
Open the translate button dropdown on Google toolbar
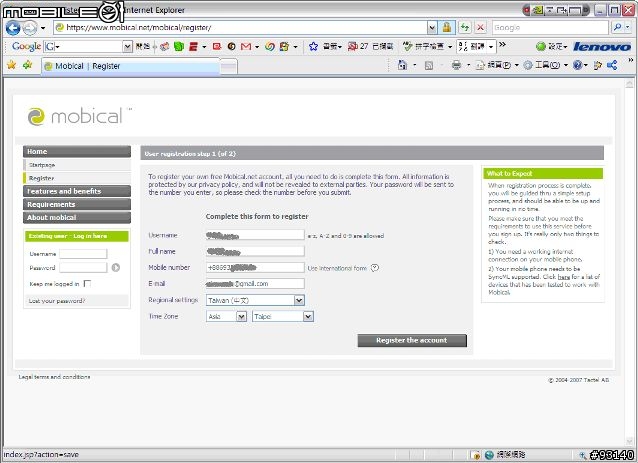[491, 46]
